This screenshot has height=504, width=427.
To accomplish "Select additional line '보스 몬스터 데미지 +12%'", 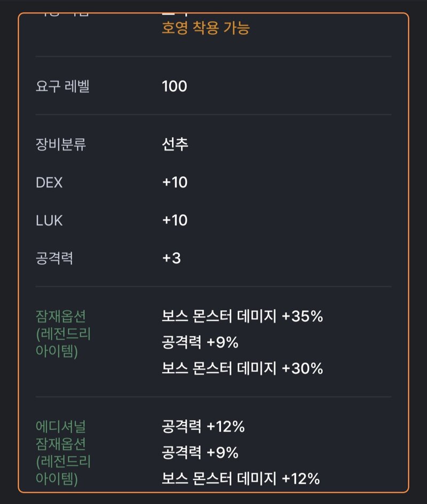I will (241, 478).
